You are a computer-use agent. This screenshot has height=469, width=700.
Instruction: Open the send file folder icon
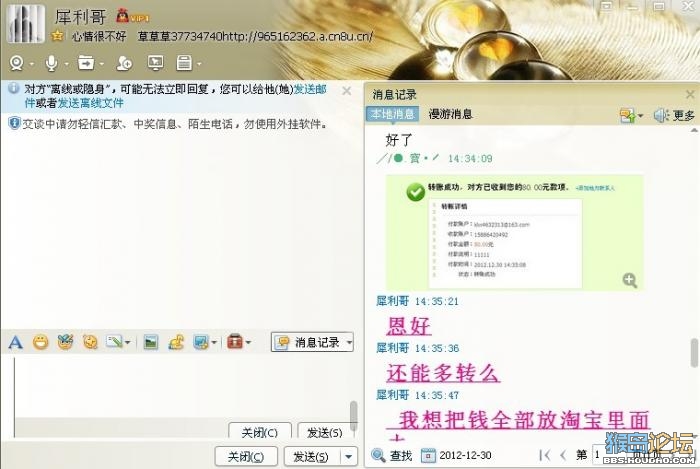(x=86, y=63)
